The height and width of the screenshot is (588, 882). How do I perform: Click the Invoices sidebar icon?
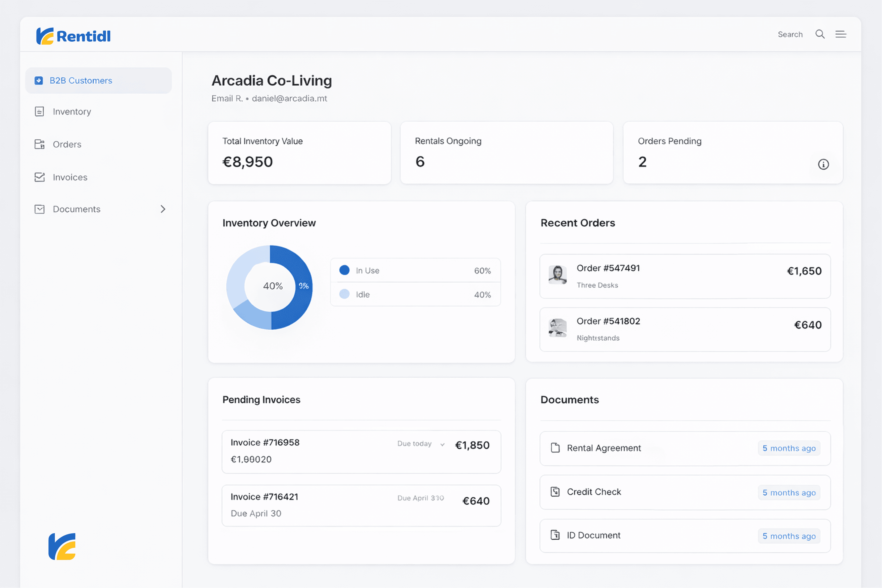pyautogui.click(x=39, y=177)
